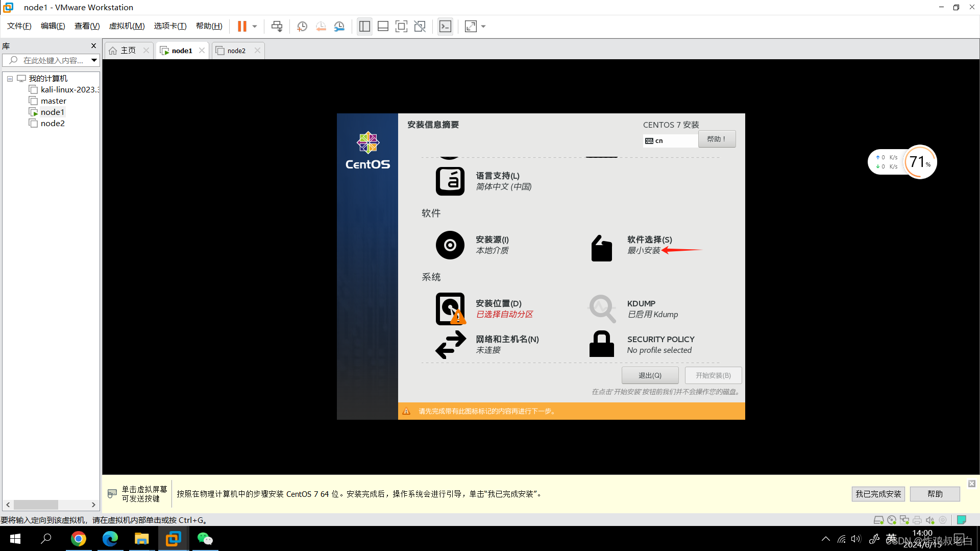The image size is (980, 551).
Task: Click the network adapter status icon
Action: coord(904,520)
